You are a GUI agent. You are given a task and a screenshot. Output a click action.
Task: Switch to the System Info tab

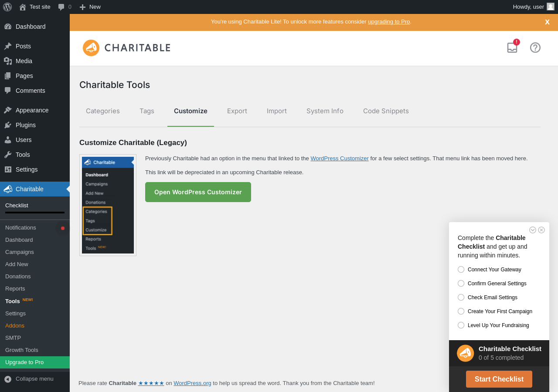pos(325,111)
